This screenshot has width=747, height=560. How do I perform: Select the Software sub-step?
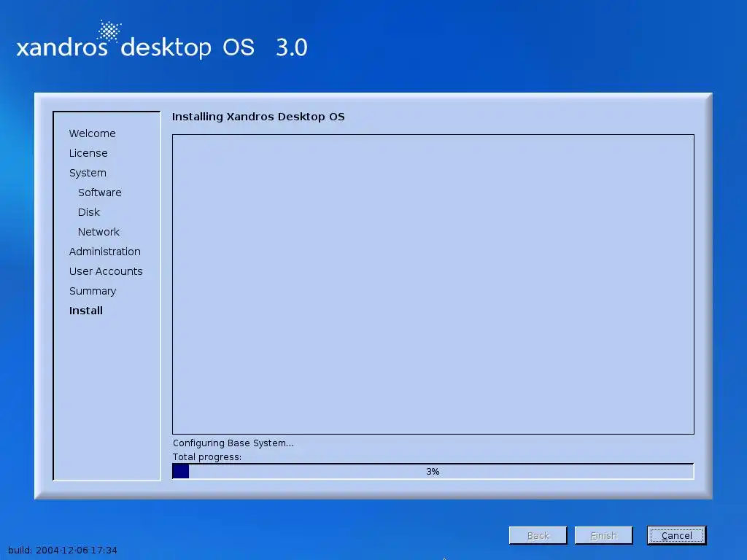99,192
